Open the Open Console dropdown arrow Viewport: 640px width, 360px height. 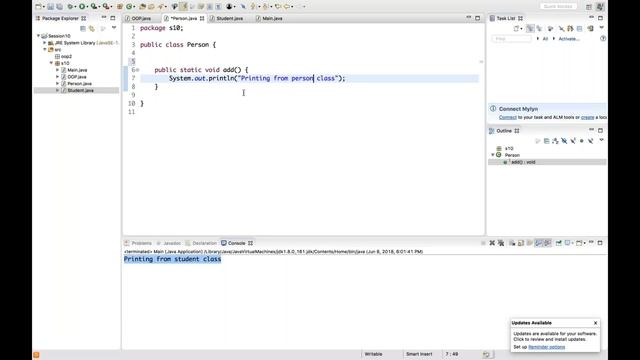click(x=584, y=243)
